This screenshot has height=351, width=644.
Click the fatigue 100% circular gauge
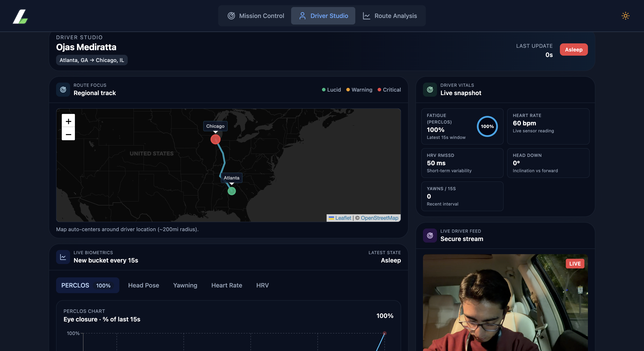[487, 126]
